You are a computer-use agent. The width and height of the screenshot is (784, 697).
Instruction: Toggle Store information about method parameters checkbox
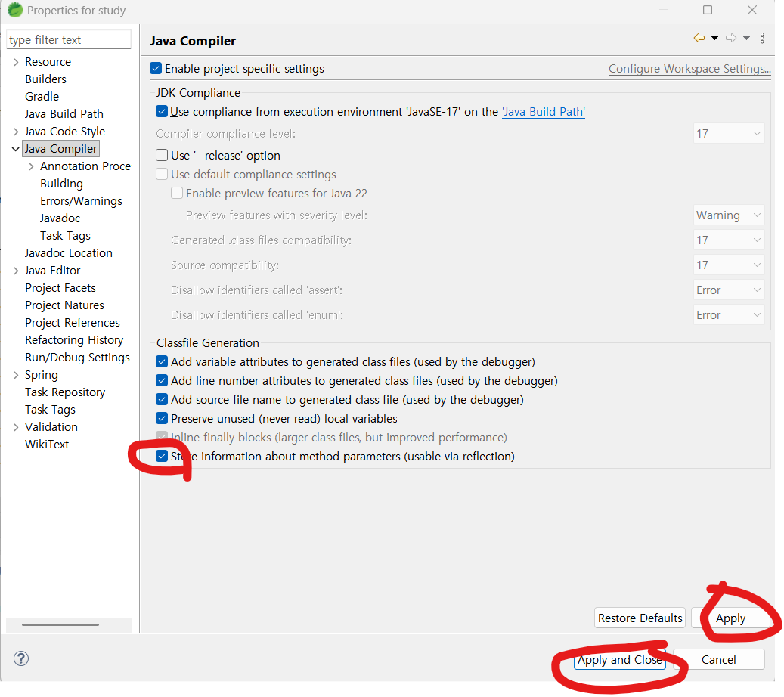(x=162, y=456)
